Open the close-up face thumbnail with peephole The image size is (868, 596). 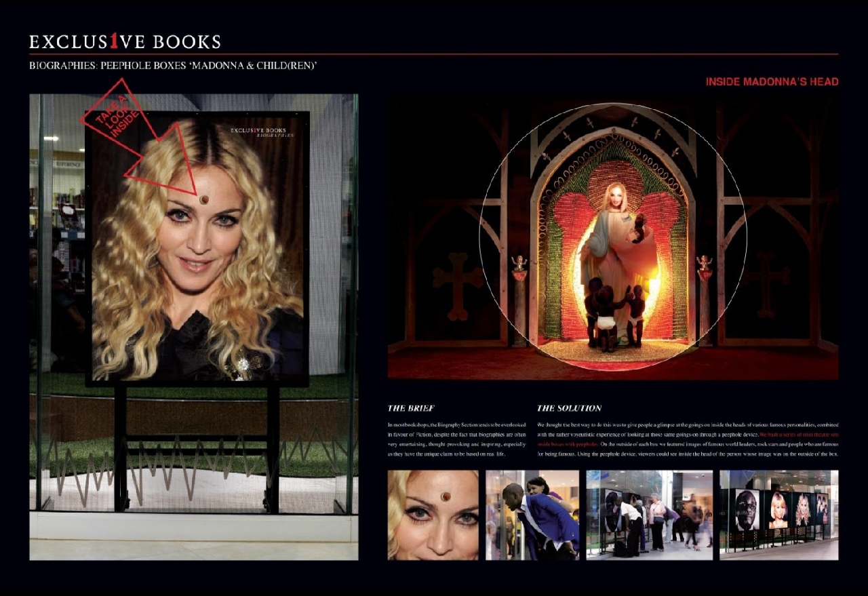tap(433, 515)
